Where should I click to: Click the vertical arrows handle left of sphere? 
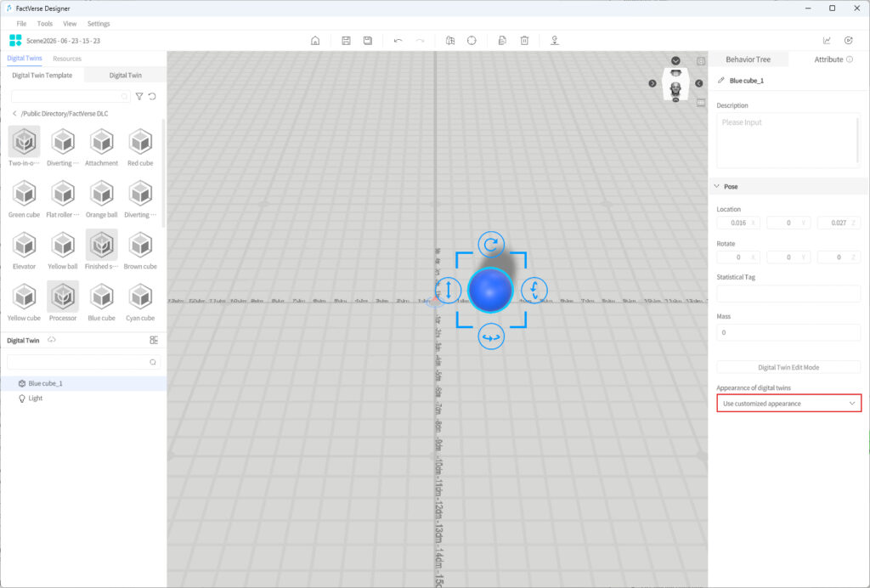449,290
